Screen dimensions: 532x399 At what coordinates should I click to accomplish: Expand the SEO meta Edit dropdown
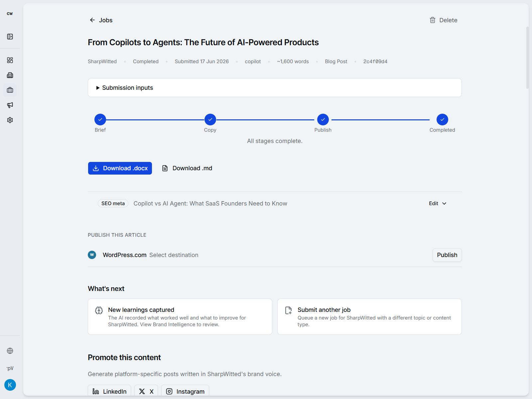pyautogui.click(x=438, y=203)
